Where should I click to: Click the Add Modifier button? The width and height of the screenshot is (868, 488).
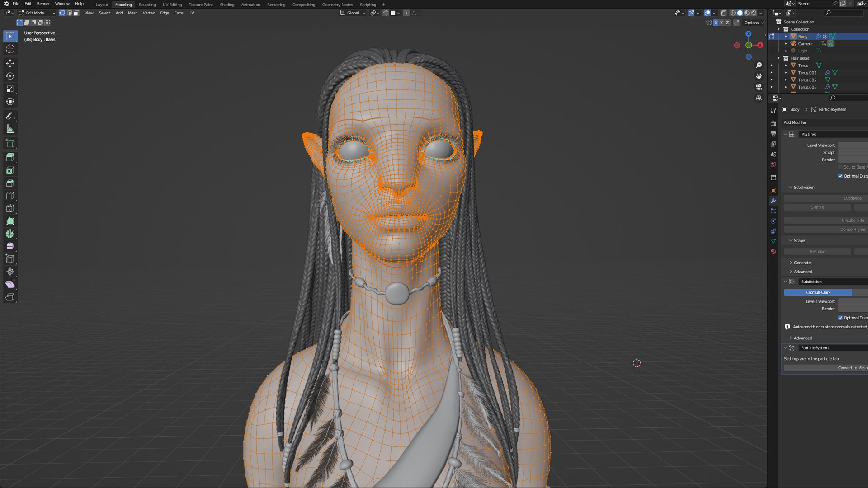825,122
